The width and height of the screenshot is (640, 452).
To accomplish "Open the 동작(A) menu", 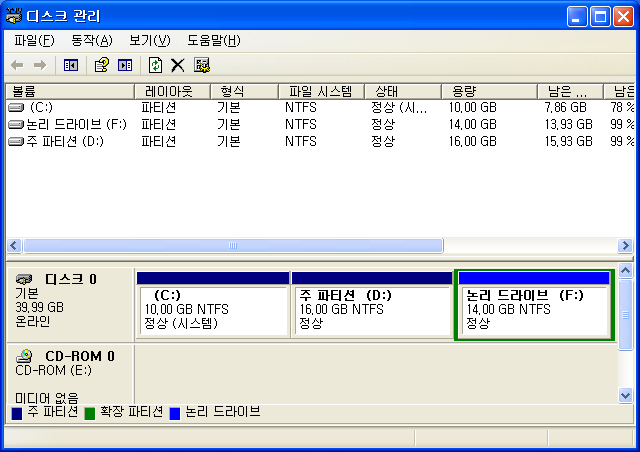I will 91,40.
